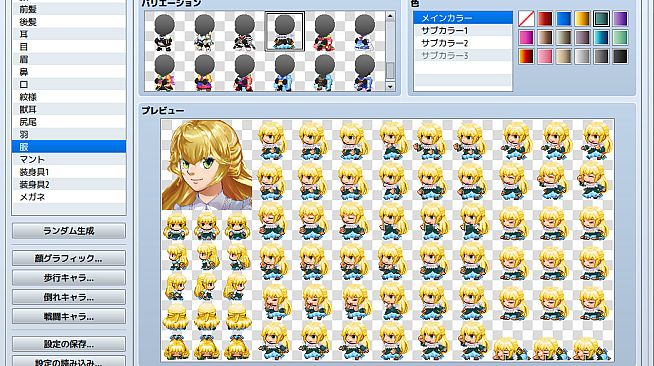The height and width of the screenshot is (366, 654).
Task: Select 前髪 in the parts list
Action: point(69,9)
